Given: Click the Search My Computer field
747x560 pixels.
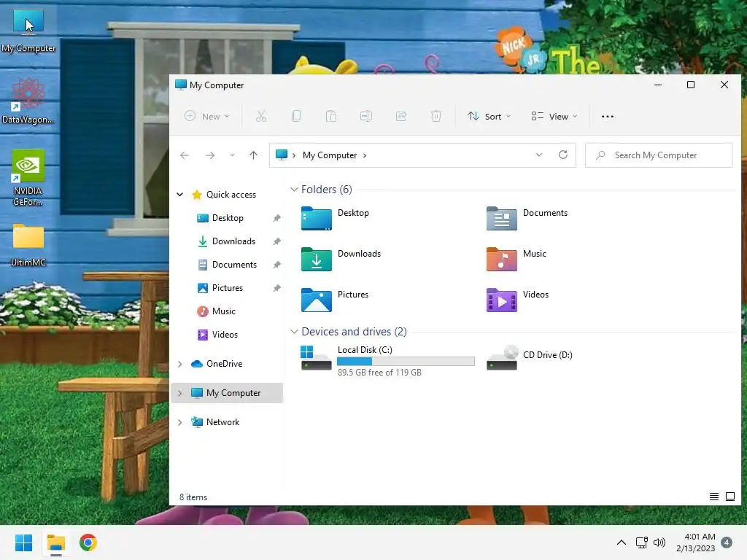Looking at the screenshot, I should [x=659, y=155].
